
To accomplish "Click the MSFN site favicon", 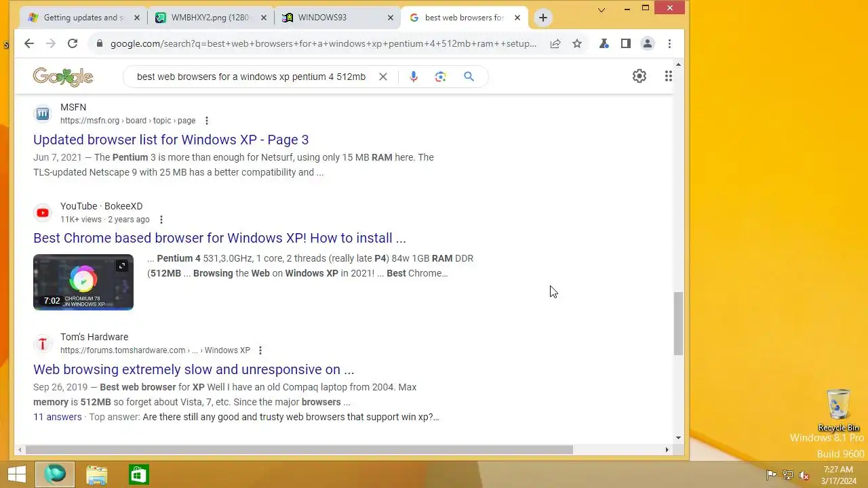I will 43,114.
